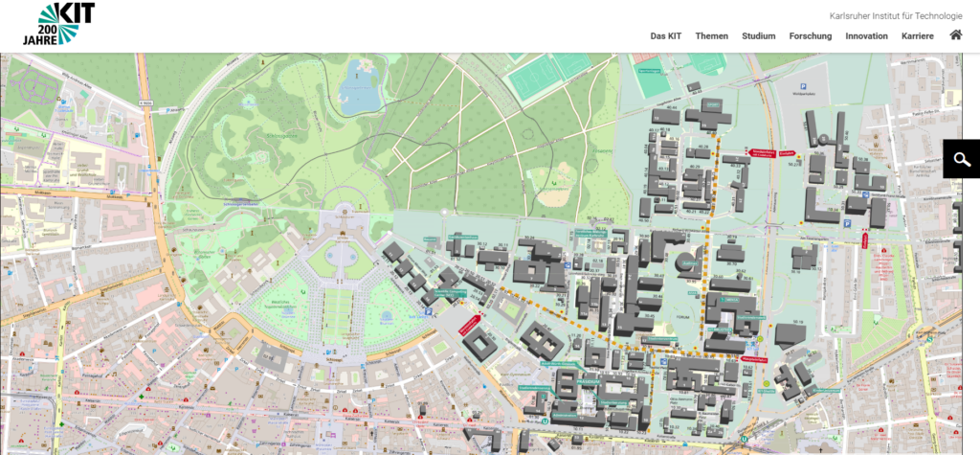980x455 pixels.
Task: Click the FORUM text on the map
Action: 682,317
